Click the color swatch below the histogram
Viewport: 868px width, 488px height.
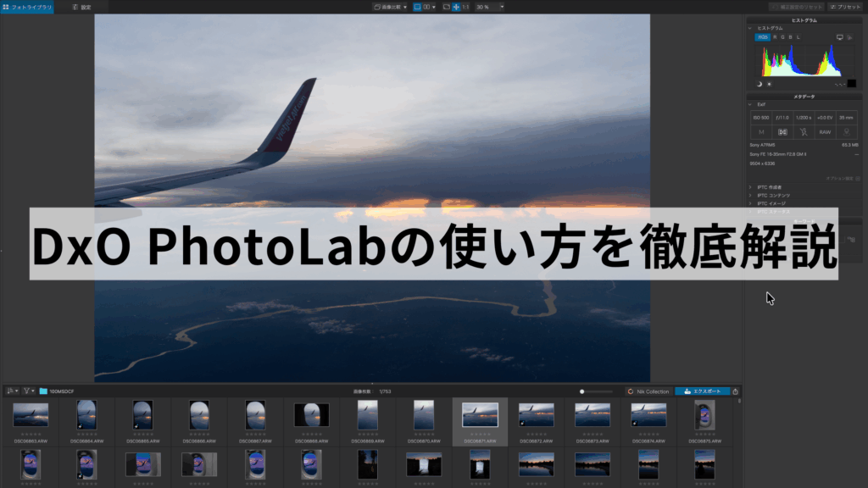(x=852, y=83)
